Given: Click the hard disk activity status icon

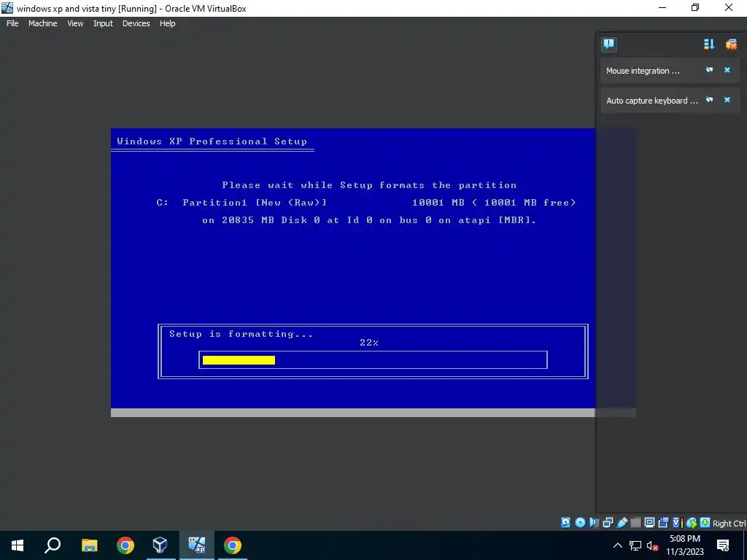Looking at the screenshot, I should 565,522.
